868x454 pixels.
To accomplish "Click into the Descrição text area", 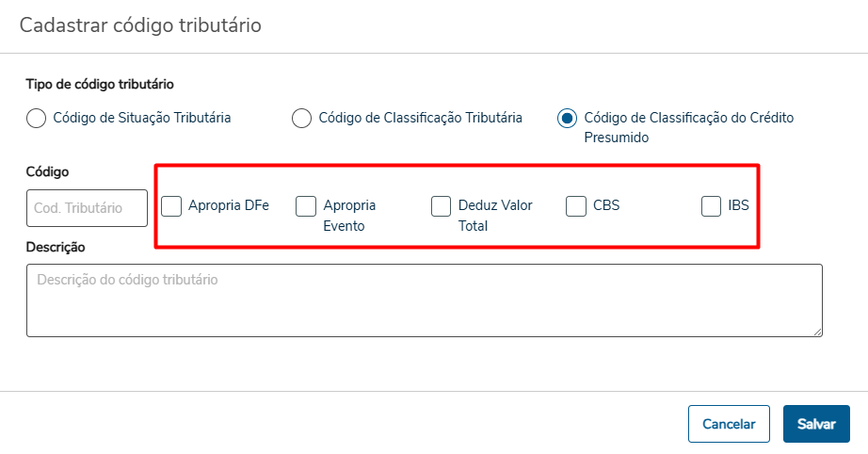I will 424,300.
